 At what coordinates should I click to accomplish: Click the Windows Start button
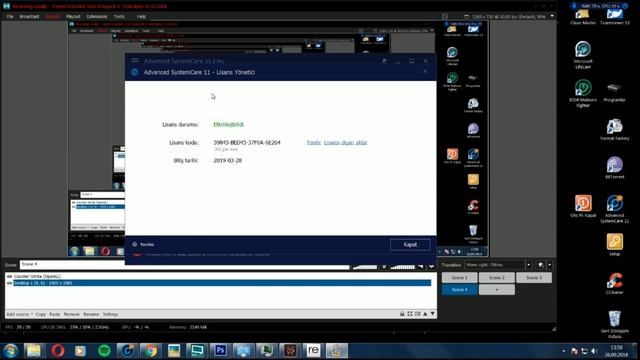click(11, 351)
